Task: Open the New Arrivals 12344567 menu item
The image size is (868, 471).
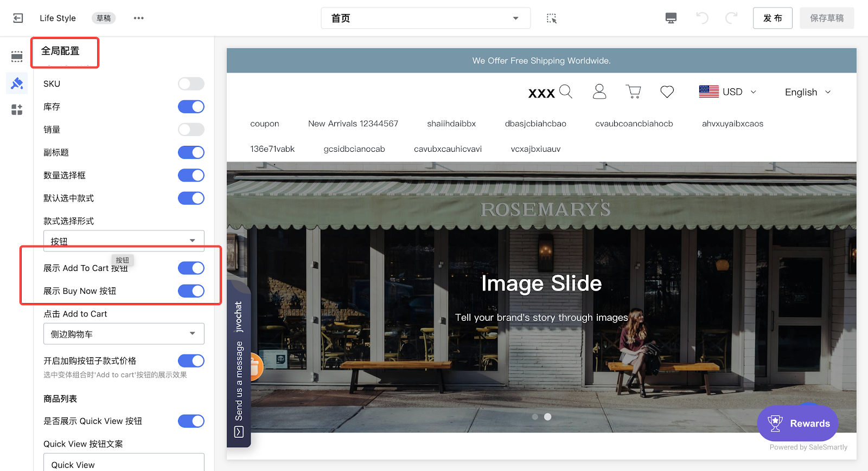Action: click(x=353, y=124)
